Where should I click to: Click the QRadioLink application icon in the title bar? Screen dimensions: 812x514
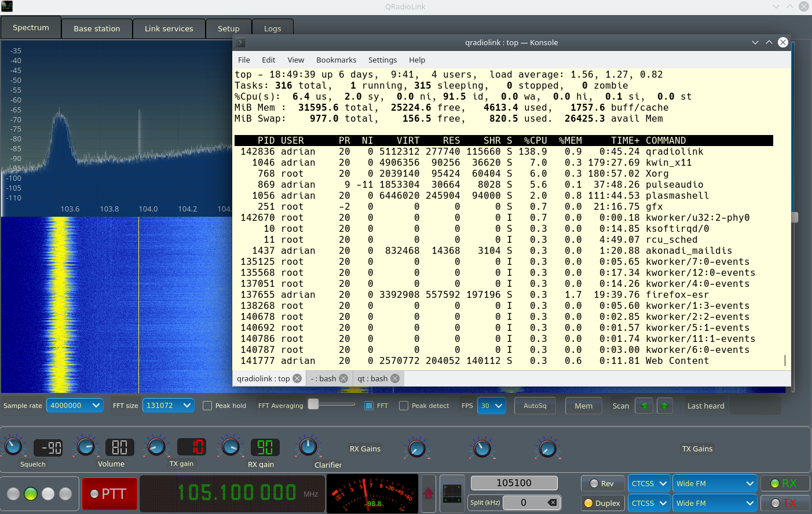8,8
